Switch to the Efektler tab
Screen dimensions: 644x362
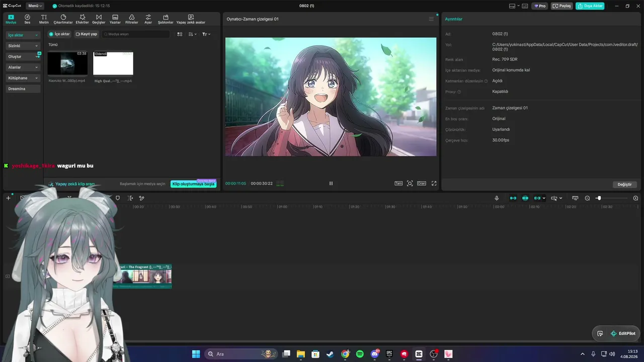pos(83,19)
